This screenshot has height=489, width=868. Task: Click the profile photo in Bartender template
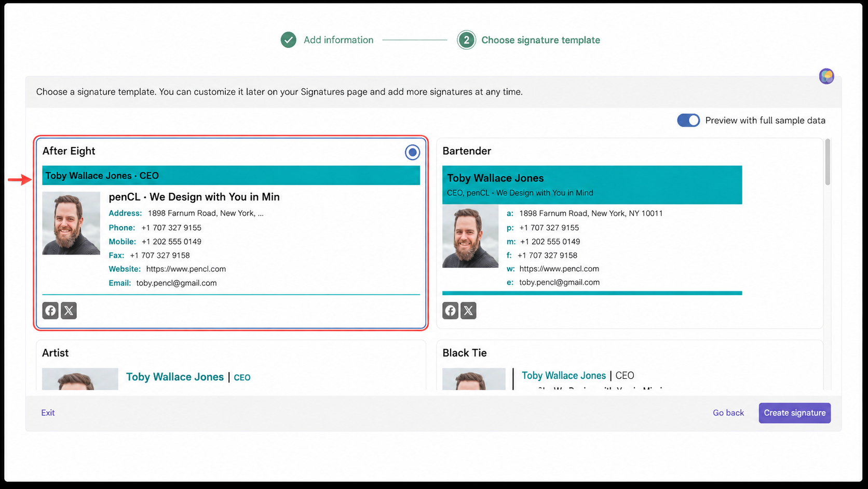pos(470,236)
